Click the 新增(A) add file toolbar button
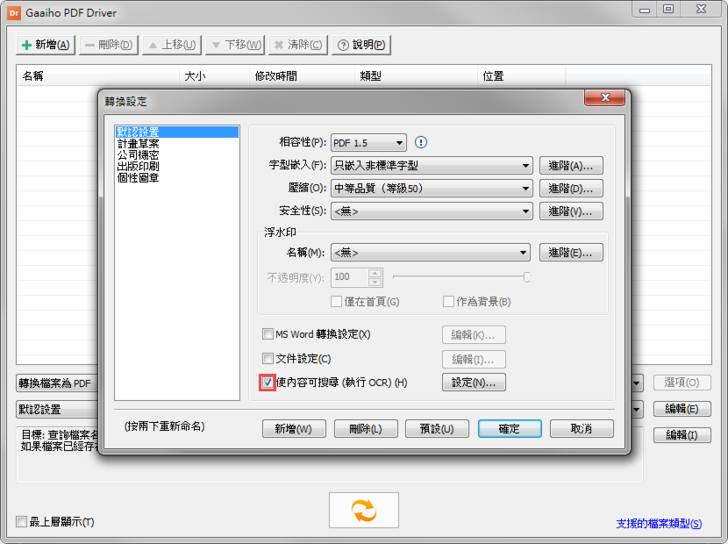This screenshot has width=728, height=544. click(46, 45)
